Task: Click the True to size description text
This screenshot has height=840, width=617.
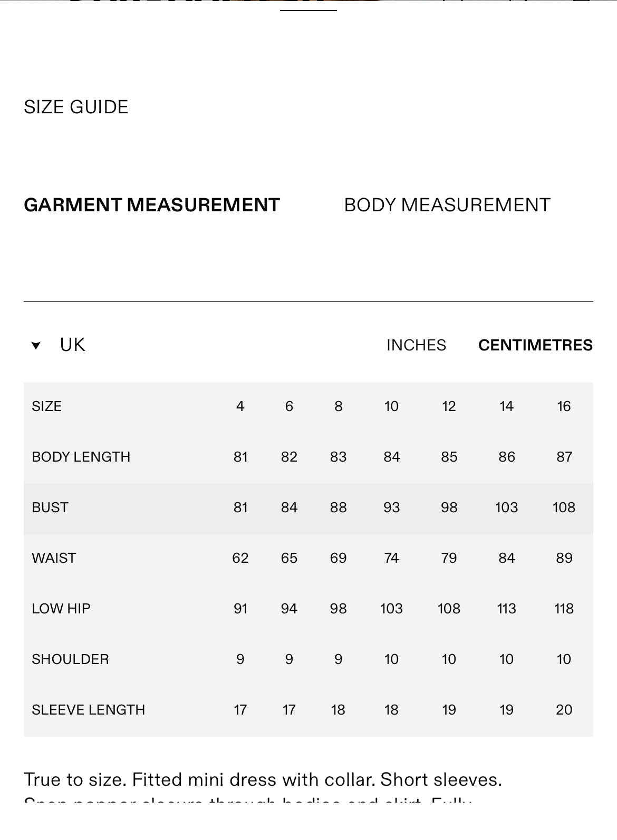Action: 263,779
